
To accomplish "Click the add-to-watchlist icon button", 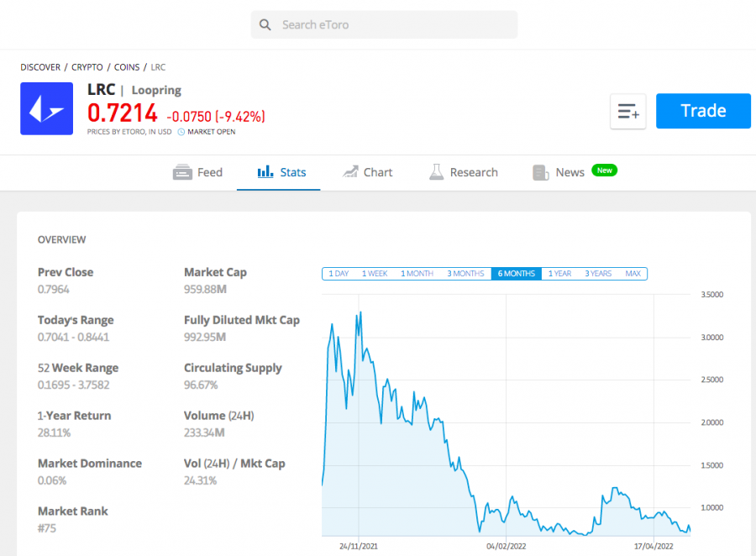I will pyautogui.click(x=627, y=112).
